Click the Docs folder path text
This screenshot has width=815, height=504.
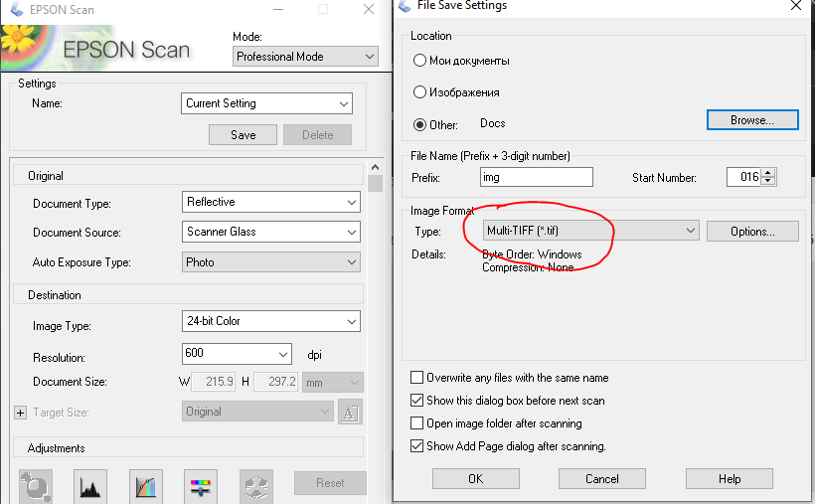[493, 123]
